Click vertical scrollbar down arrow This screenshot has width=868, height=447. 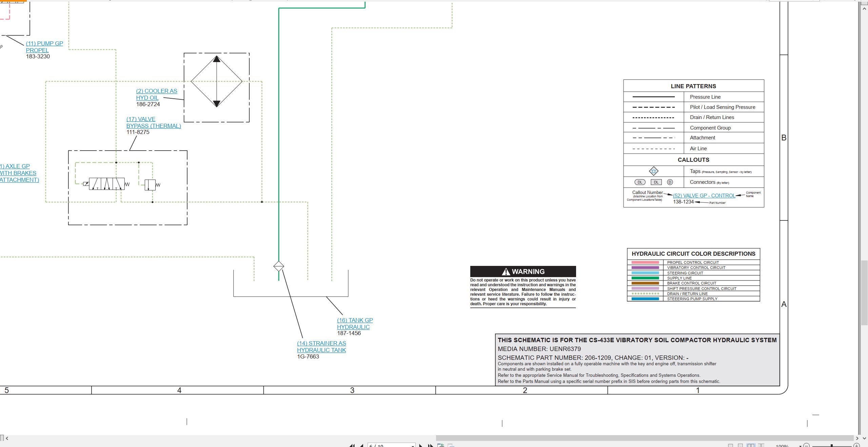click(x=864, y=438)
